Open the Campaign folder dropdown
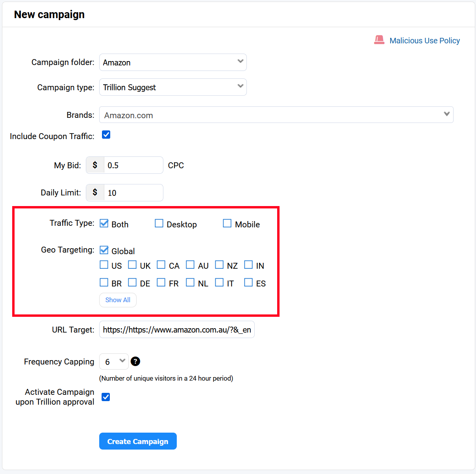This screenshot has height=474, width=476. [x=173, y=62]
